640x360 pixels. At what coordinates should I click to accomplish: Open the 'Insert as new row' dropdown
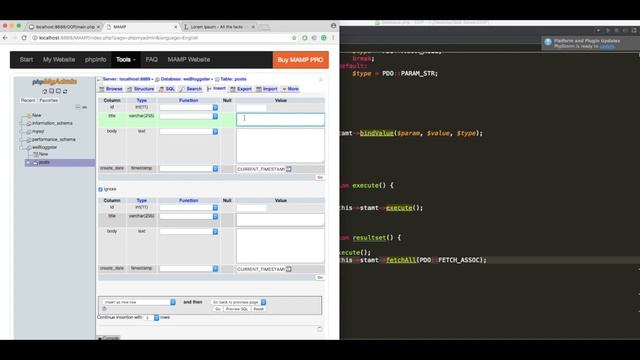coord(139,302)
